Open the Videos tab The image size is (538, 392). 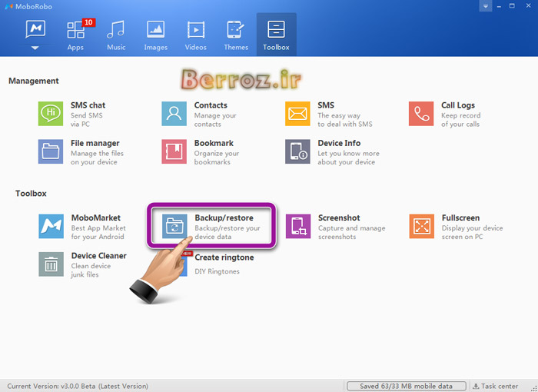(196, 35)
